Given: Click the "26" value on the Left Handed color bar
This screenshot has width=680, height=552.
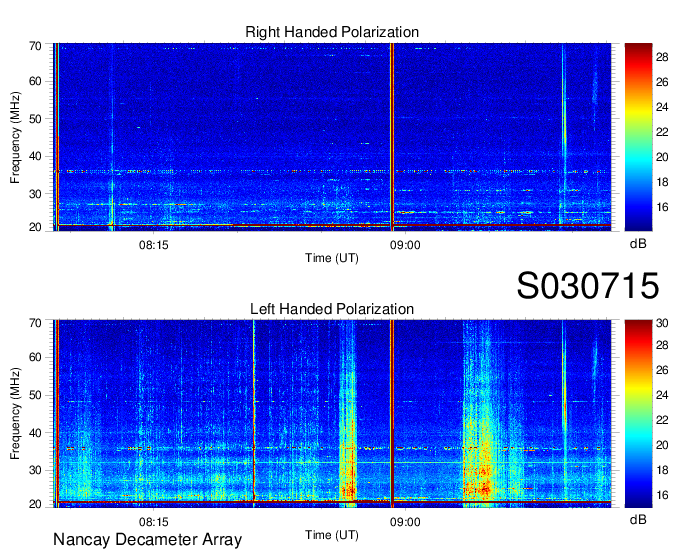Looking at the screenshot, I should (662, 370).
